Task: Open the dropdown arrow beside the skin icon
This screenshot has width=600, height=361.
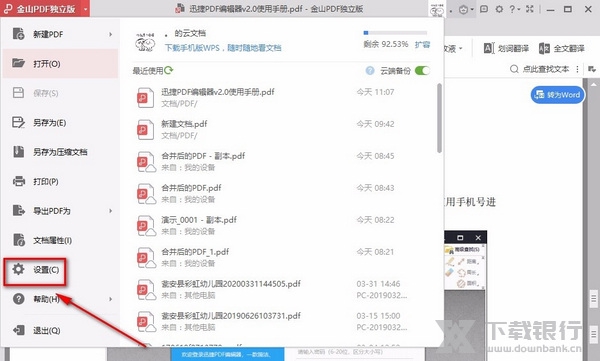Action: (x=473, y=9)
